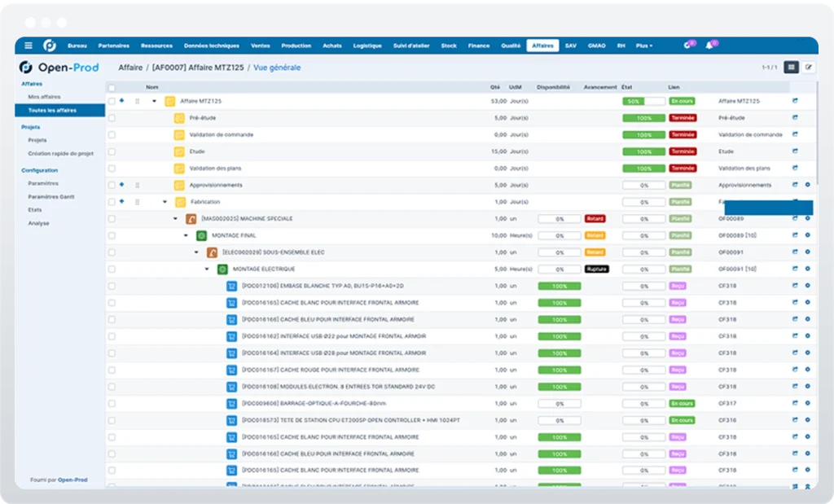
Task: Collapse the MONTAGE ELECTRIQUE node
Action: click(x=206, y=269)
